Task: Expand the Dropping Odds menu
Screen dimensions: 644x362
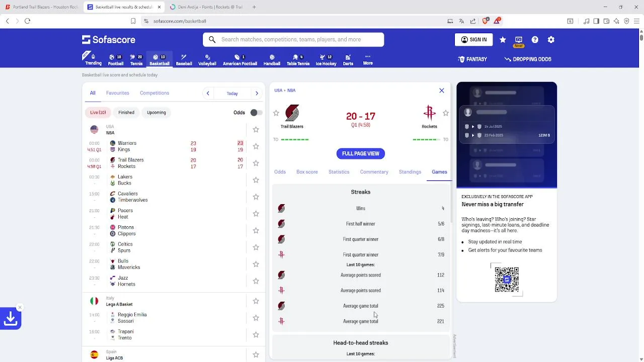Action: [x=528, y=59]
